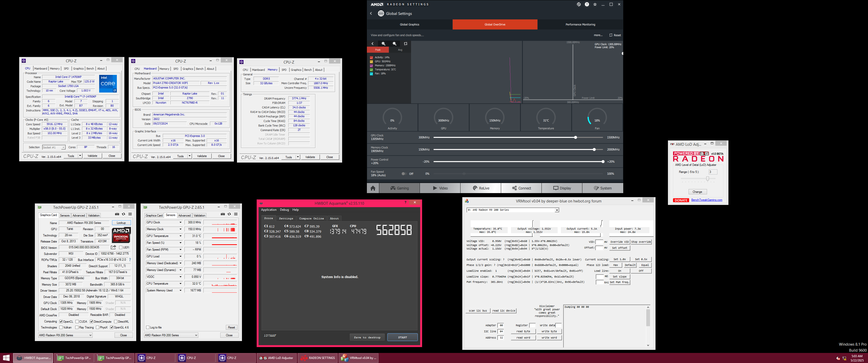Toggle the UEFI checkbox in GPU-Z
This screenshot has width=868, height=363.
click(121, 248)
